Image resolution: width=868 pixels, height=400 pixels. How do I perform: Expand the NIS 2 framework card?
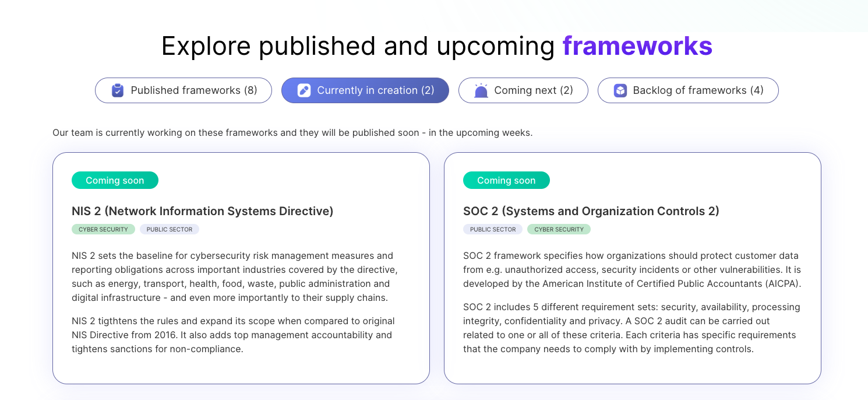241,268
